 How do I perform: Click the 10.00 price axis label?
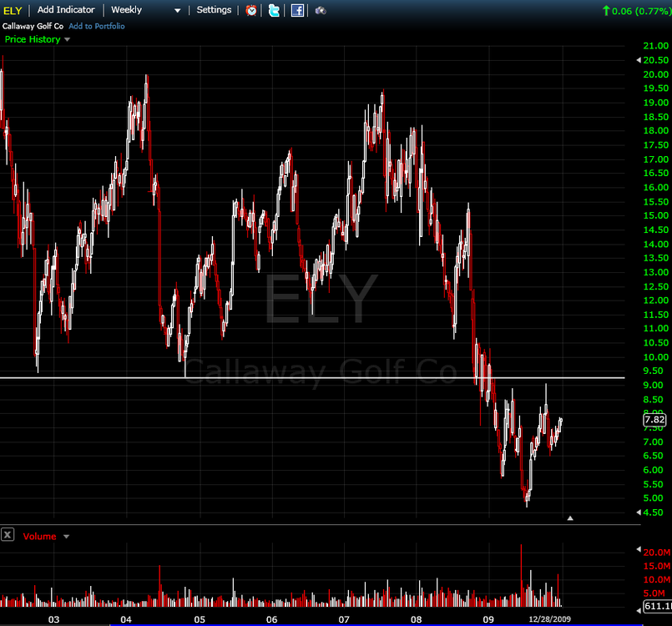point(655,357)
